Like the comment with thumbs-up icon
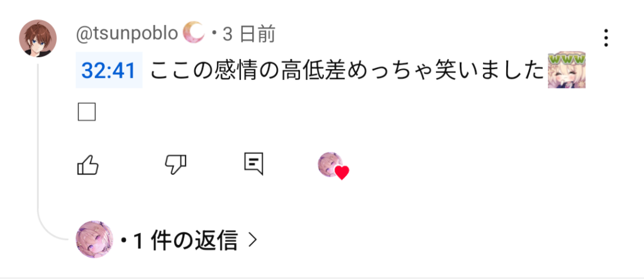 tap(88, 165)
